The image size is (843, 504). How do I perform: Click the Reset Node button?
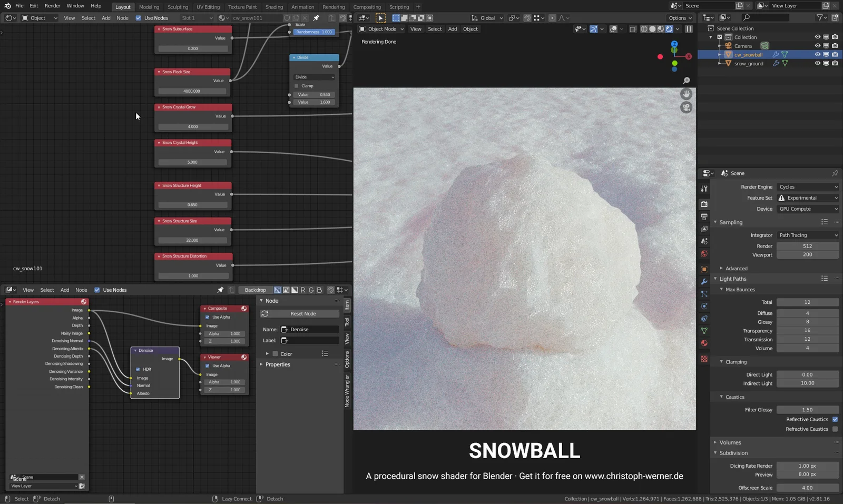coord(299,313)
